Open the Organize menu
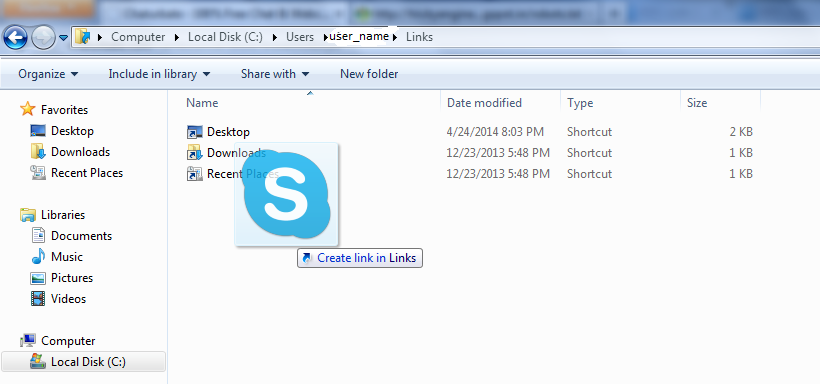This screenshot has height=384, width=820. pos(48,74)
